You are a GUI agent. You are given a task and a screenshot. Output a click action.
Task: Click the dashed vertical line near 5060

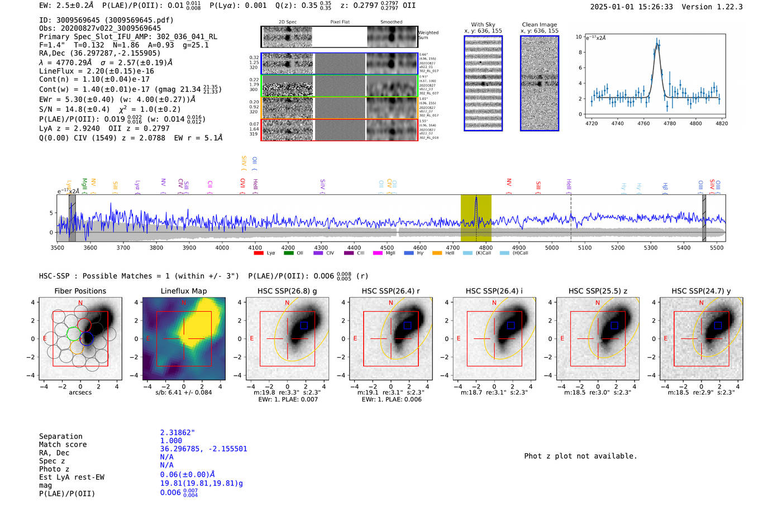coord(571,218)
